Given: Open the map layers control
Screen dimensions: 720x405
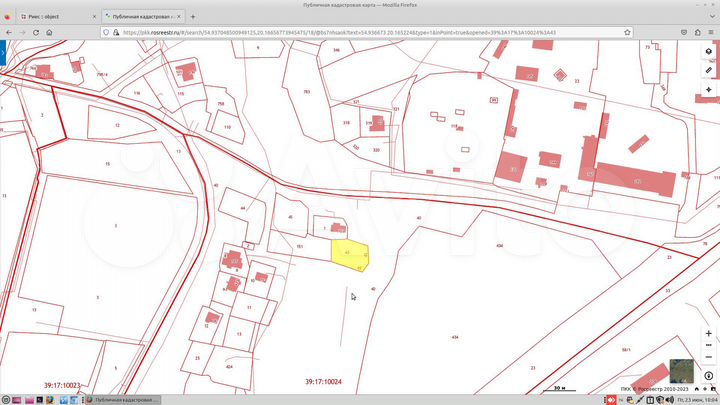Looking at the screenshot, I should click(709, 51).
